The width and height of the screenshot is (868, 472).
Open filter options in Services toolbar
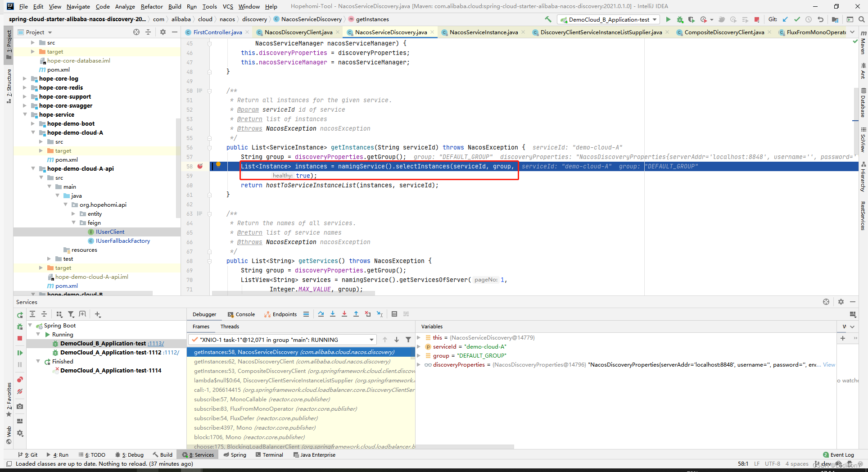tap(71, 314)
